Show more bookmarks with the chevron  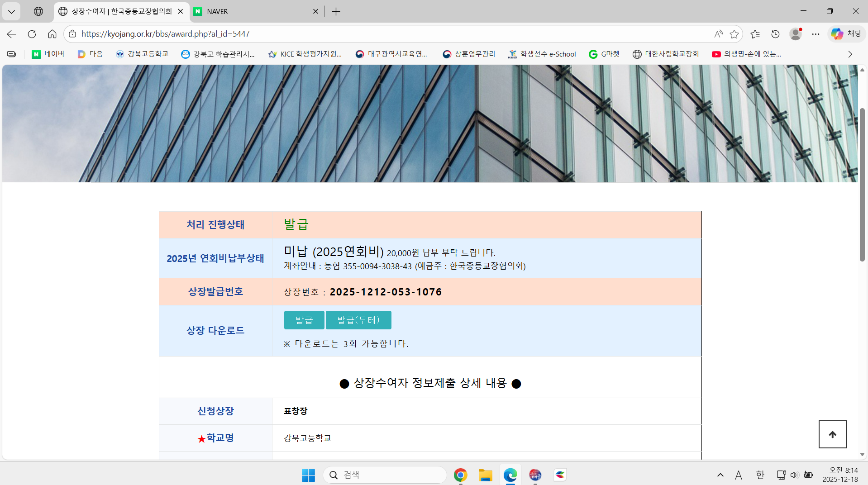[850, 54]
